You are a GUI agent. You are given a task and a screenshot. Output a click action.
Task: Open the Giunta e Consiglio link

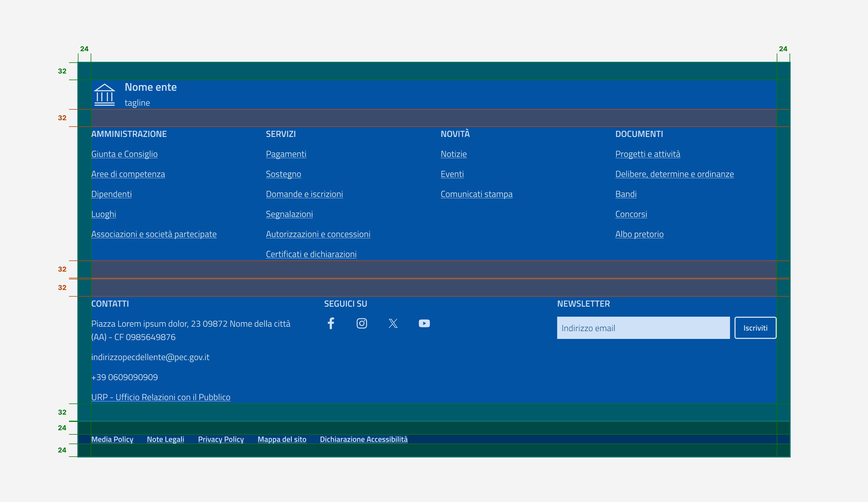pyautogui.click(x=124, y=154)
